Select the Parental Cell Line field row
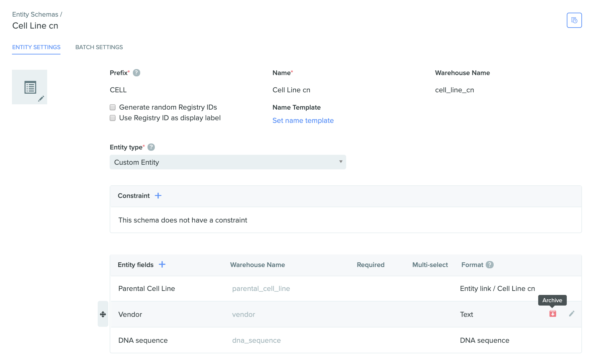This screenshot has height=364, width=594. 346,289
